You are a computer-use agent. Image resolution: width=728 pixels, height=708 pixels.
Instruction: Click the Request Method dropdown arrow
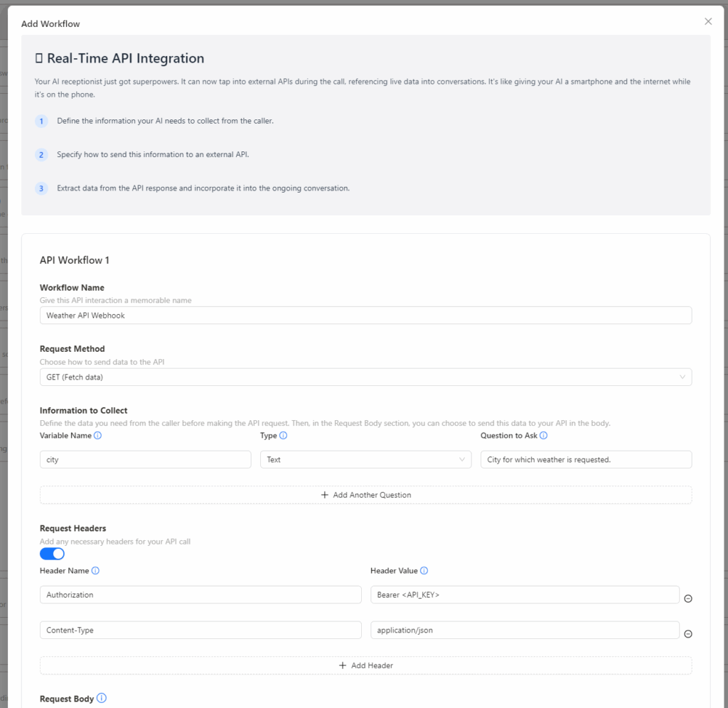click(682, 377)
